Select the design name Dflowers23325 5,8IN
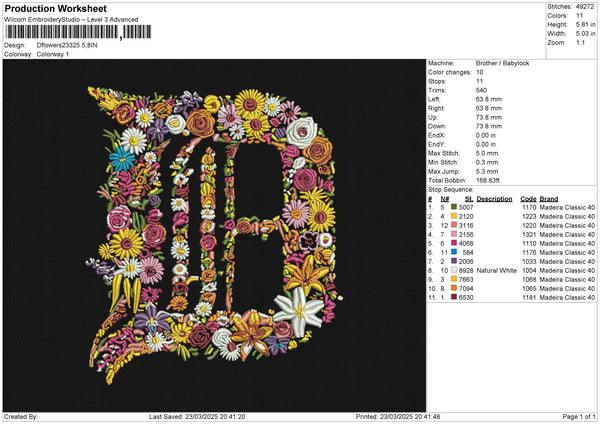Image resolution: width=600 pixels, height=424 pixels. pyautogui.click(x=67, y=45)
